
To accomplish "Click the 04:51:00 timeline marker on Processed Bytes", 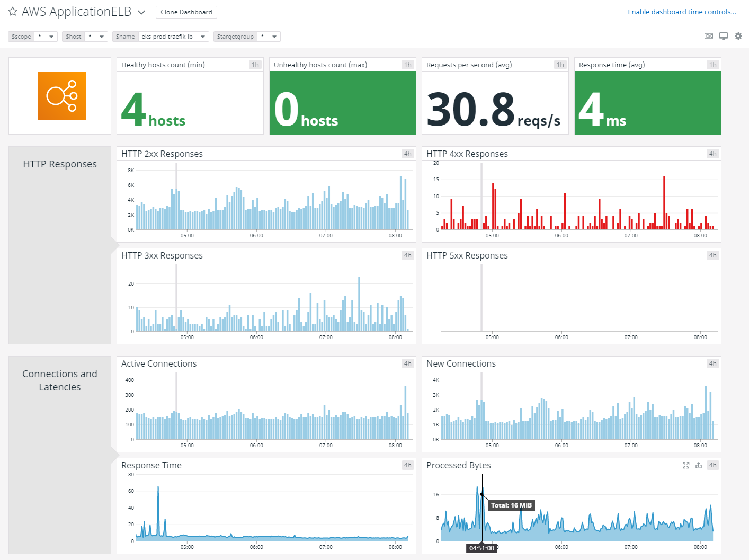I will pos(481,548).
